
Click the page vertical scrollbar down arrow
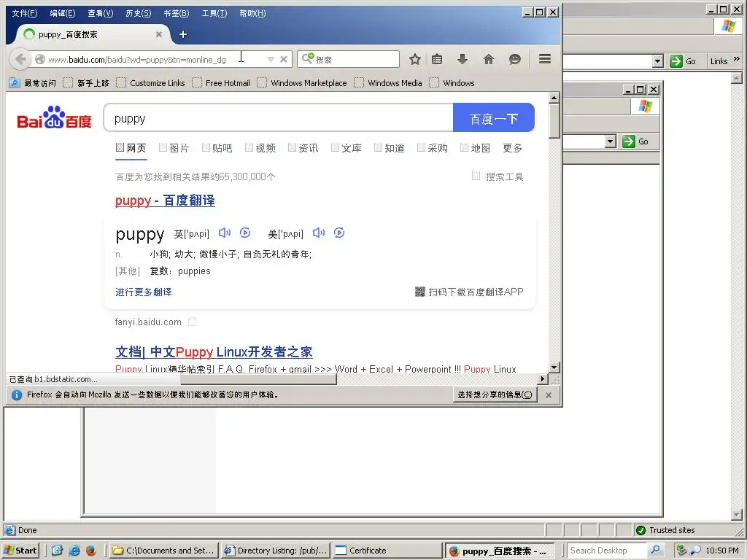click(554, 367)
